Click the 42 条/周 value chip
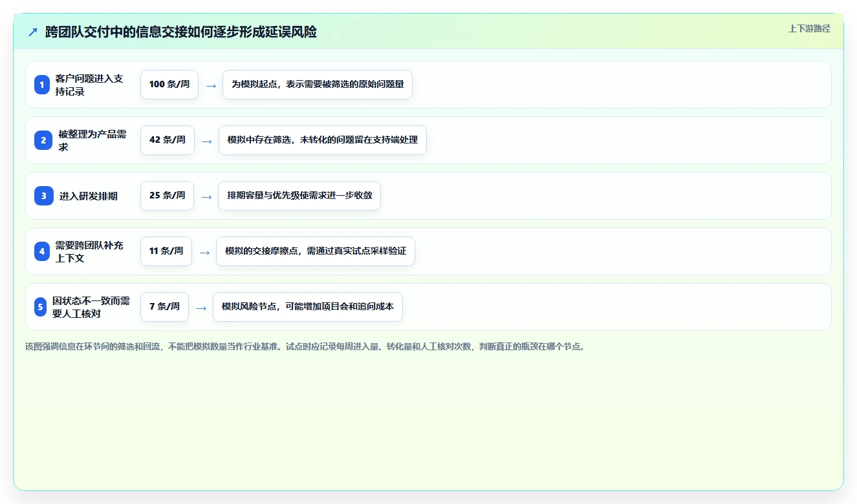857x504 pixels. coord(168,140)
